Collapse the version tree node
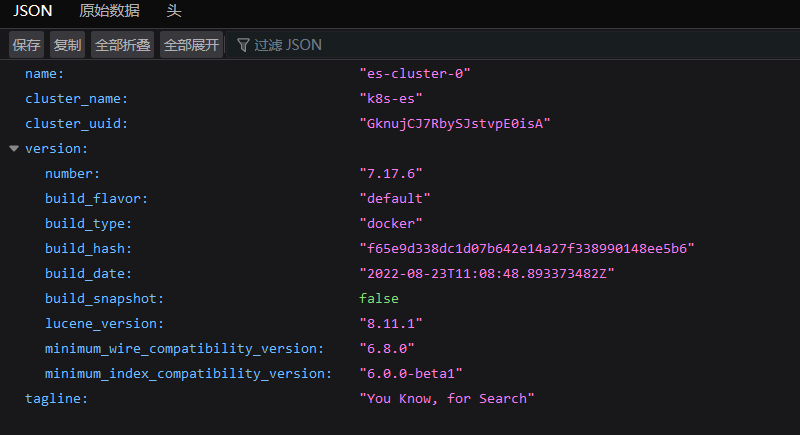The image size is (800, 435). 14,148
